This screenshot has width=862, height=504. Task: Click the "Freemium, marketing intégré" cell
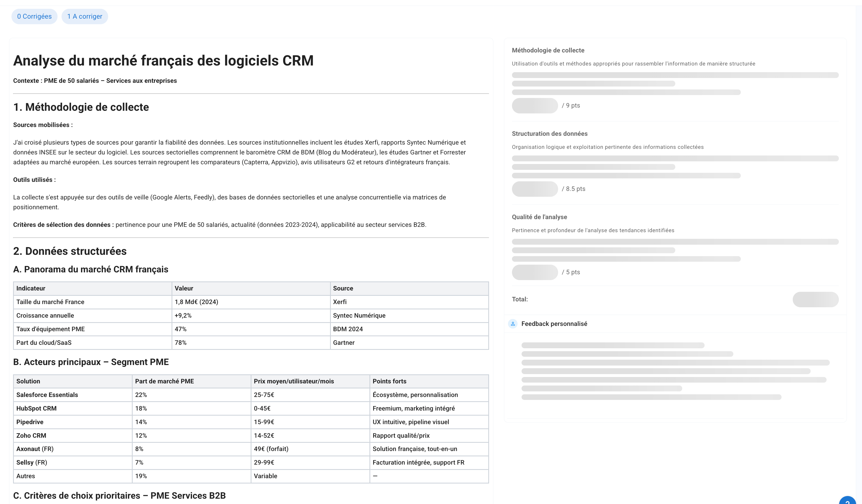coord(429,409)
